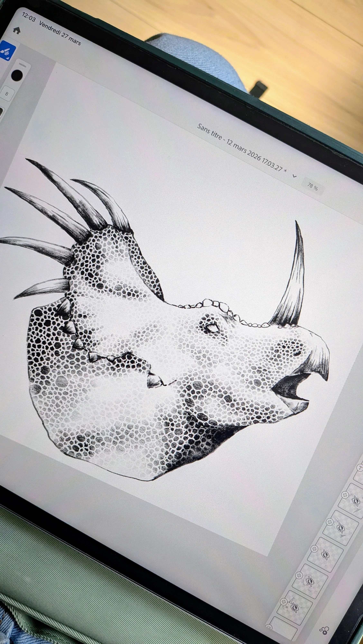Expand the chevron beside the document title
The width and height of the screenshot is (363, 644).
coord(294,176)
